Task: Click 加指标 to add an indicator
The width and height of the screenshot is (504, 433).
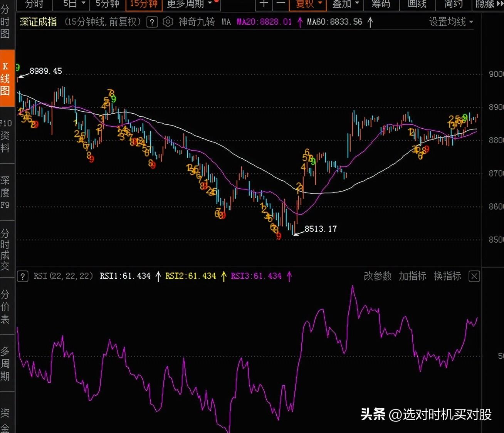Action: pyautogui.click(x=412, y=276)
